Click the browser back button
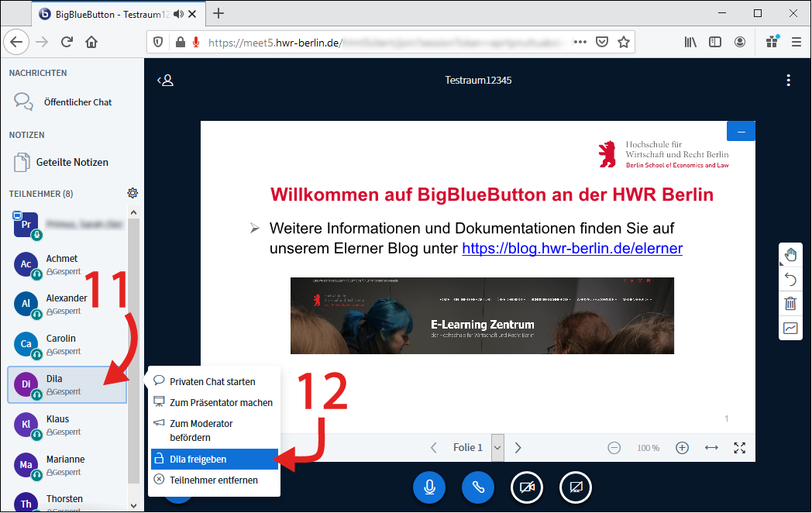The height and width of the screenshot is (513, 812). (x=16, y=42)
